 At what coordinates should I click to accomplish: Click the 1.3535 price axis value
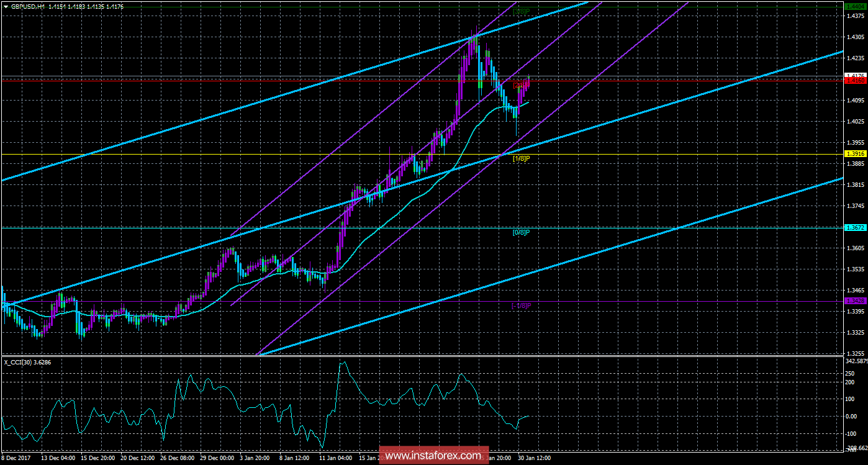coord(854,269)
